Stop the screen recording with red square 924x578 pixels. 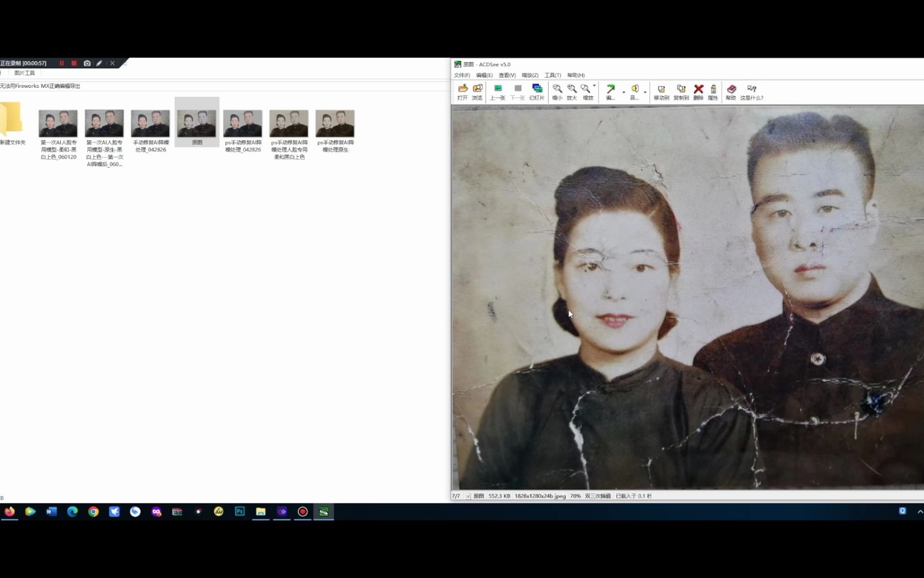coord(74,63)
